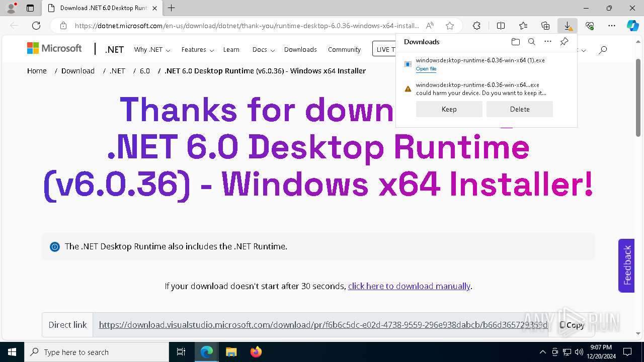The width and height of the screenshot is (644, 362).
Task: Toggle the Downloads toolbar button
Action: [x=568, y=26]
